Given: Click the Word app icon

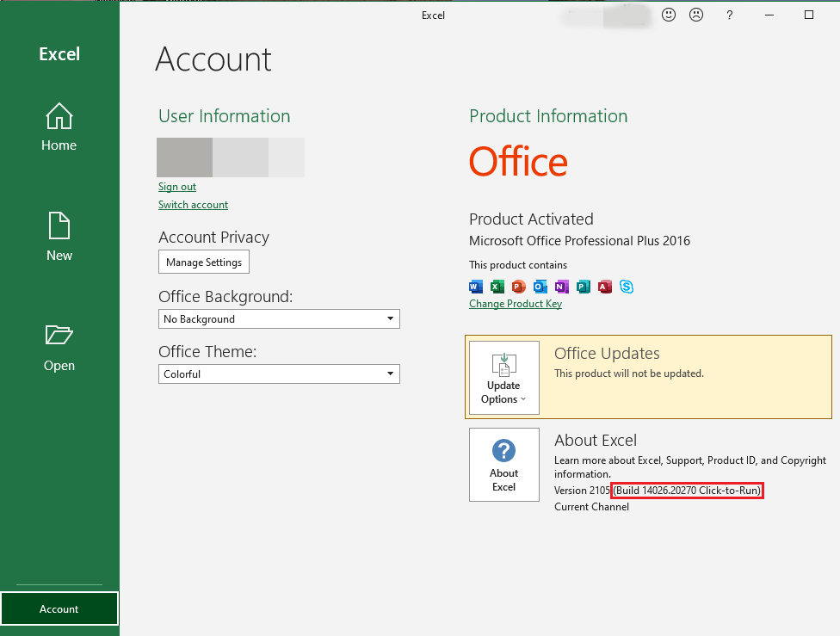Looking at the screenshot, I should [x=476, y=287].
